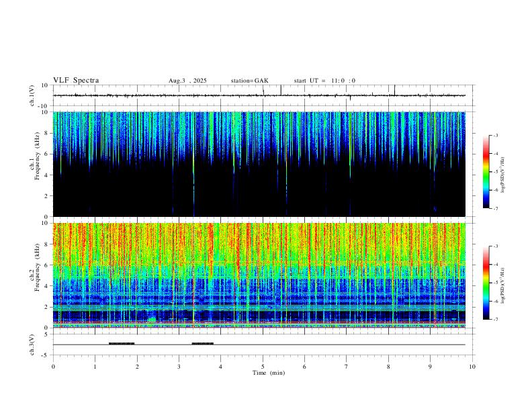Screen dimensions: 532x411
Task: Select the ch.2 color bar "log(PSD)" label
Action: pyautogui.click(x=503, y=285)
